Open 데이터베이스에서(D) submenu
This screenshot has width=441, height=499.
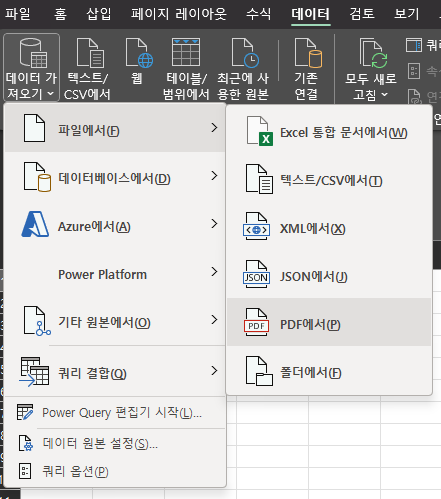click(x=115, y=177)
